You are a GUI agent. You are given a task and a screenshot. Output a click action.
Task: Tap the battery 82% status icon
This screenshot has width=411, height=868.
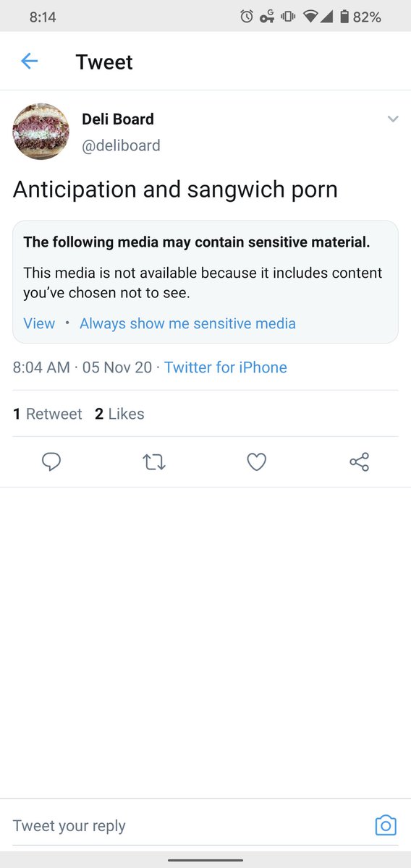point(360,17)
